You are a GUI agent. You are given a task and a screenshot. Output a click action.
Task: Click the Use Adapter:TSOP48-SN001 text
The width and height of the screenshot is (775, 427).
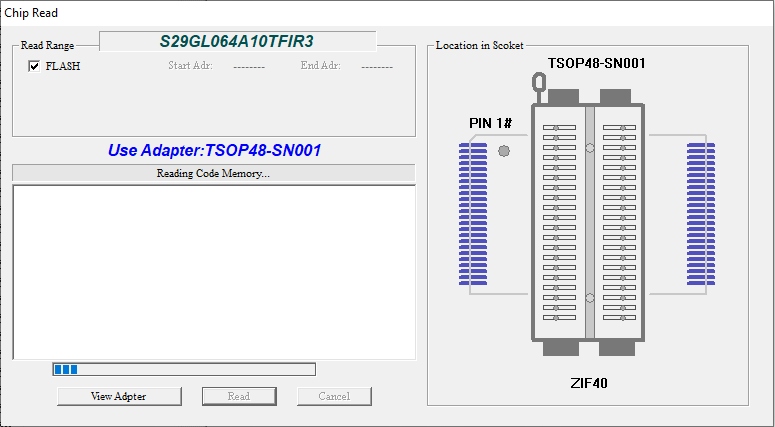pyautogui.click(x=215, y=150)
